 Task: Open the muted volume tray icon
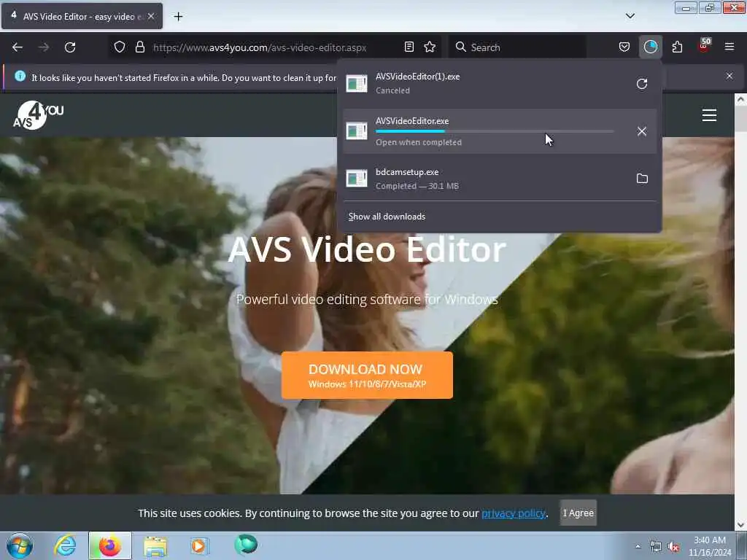tap(673, 547)
